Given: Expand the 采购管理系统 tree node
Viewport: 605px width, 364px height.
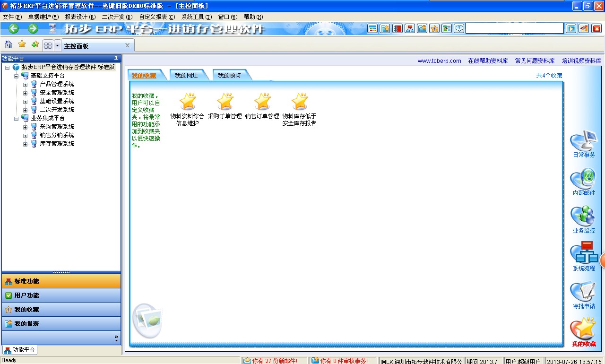Looking at the screenshot, I should pos(26,127).
